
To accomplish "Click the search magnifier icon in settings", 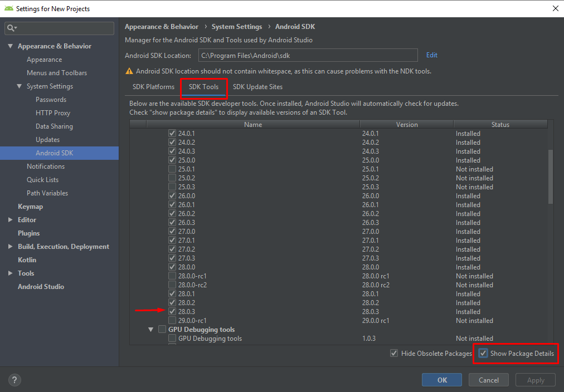I will 12,28.
